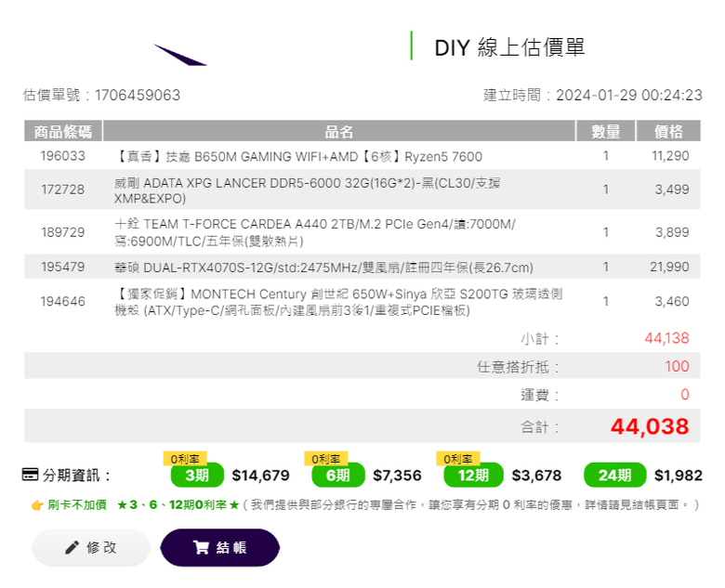The height and width of the screenshot is (588, 725).
Task: Click the 0利率 tag above 6期
Action: 326,459
